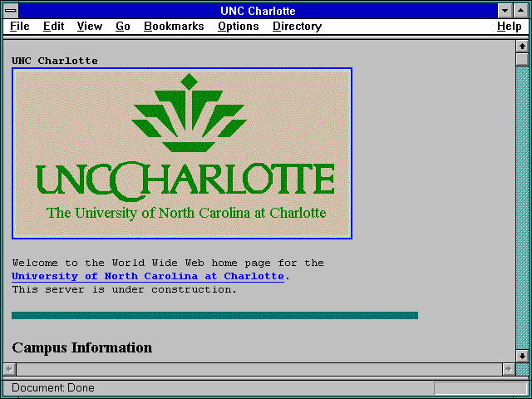This screenshot has height=399, width=532.
Task: Click the vertical scrollbar track below thumb
Action: (x=522, y=208)
